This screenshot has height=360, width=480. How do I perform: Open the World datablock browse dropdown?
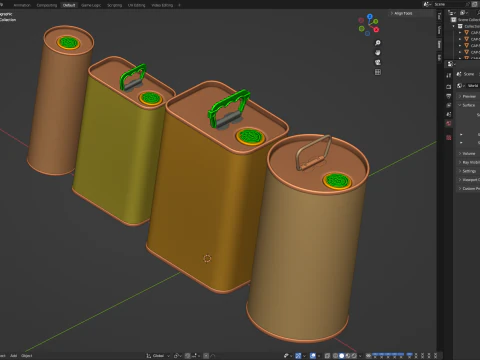pos(460,86)
